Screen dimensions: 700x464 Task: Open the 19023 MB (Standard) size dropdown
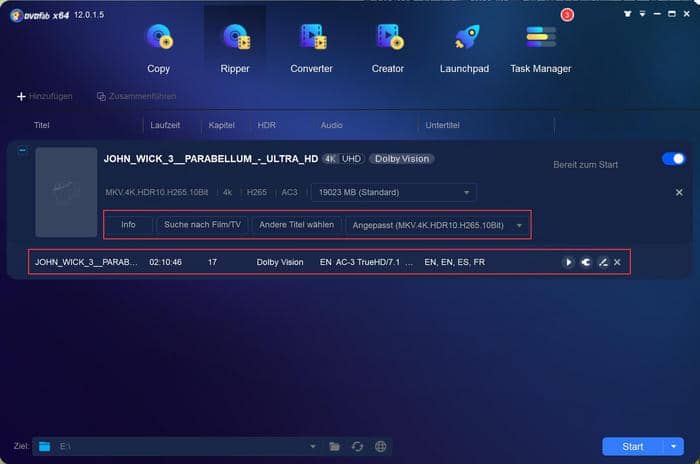click(393, 192)
